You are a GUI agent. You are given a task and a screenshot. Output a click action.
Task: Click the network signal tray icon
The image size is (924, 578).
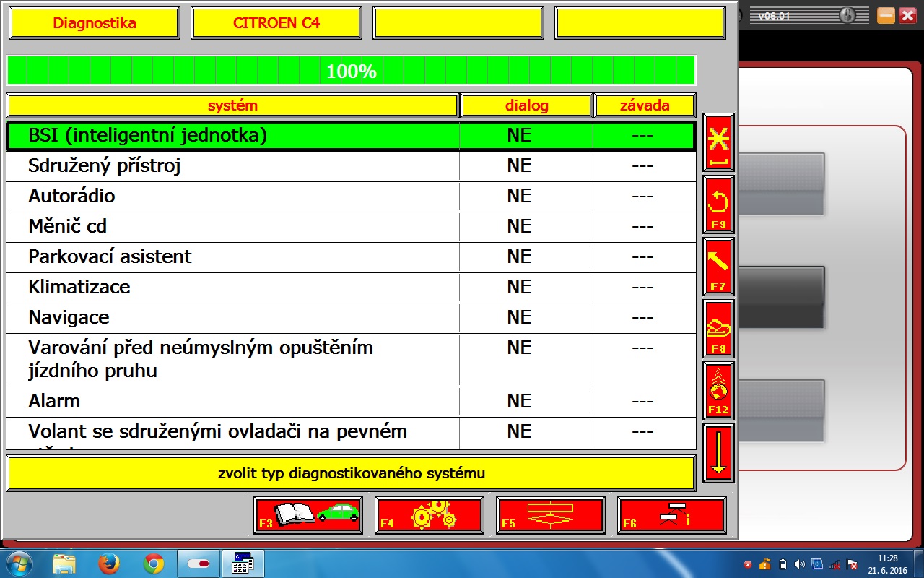tap(834, 564)
